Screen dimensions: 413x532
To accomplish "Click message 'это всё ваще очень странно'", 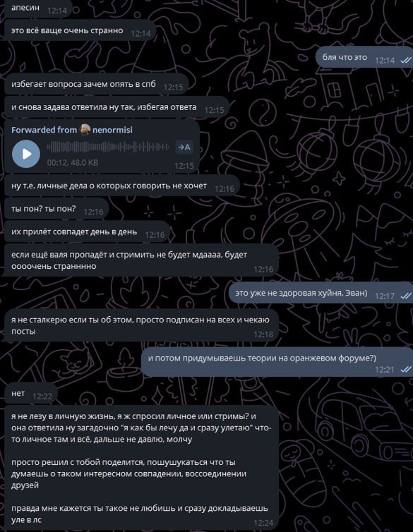I will point(80,30).
